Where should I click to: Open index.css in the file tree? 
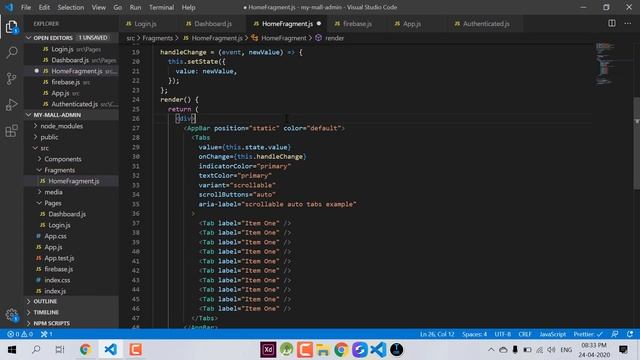click(57, 280)
